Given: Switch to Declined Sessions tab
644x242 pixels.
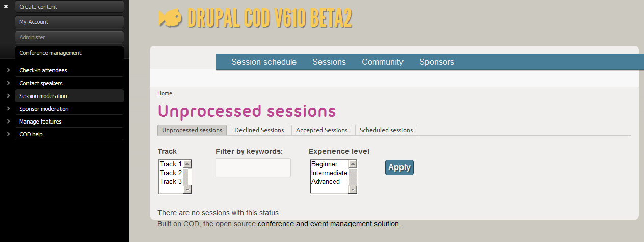Looking at the screenshot, I should tap(259, 130).
